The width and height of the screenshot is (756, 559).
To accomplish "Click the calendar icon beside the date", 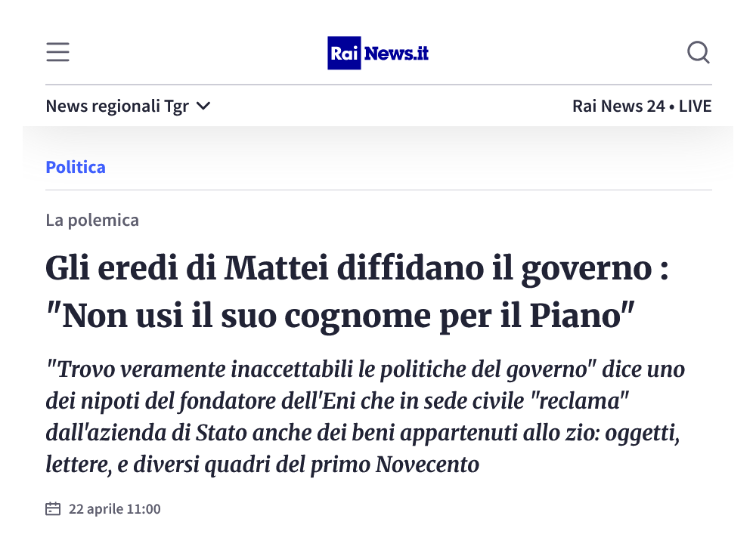I will click(x=53, y=508).
